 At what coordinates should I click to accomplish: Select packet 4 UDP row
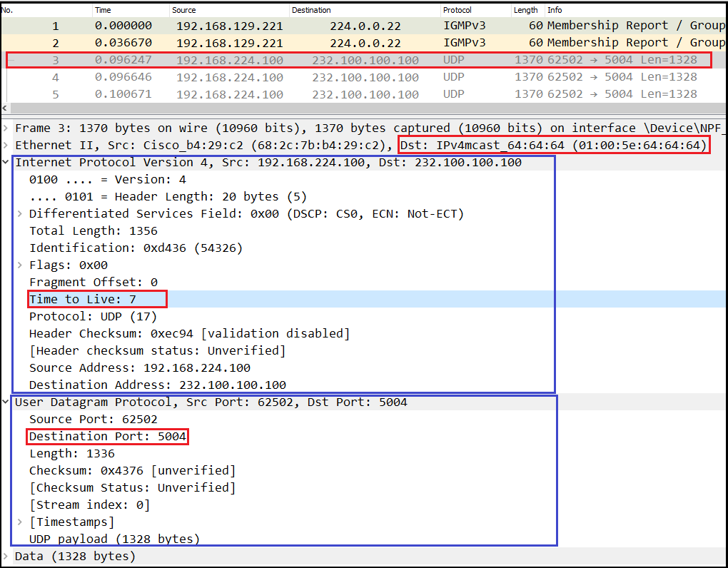click(357, 77)
